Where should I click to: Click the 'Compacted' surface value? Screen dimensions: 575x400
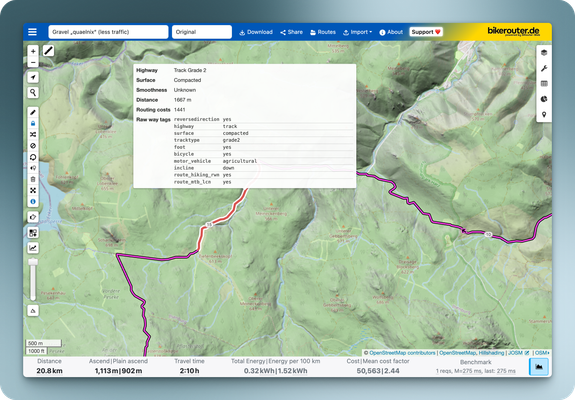tap(187, 80)
